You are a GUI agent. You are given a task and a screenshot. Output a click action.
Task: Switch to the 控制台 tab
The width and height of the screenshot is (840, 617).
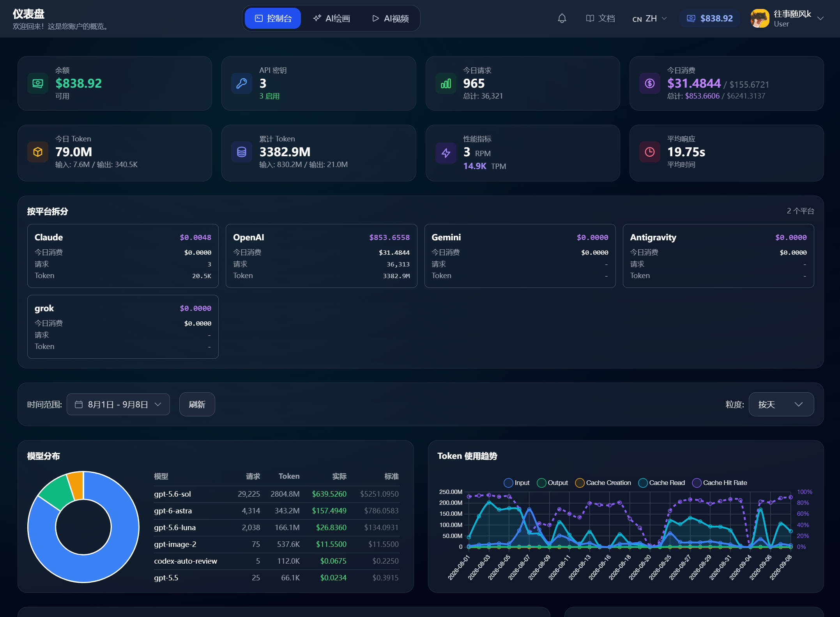[x=273, y=18]
